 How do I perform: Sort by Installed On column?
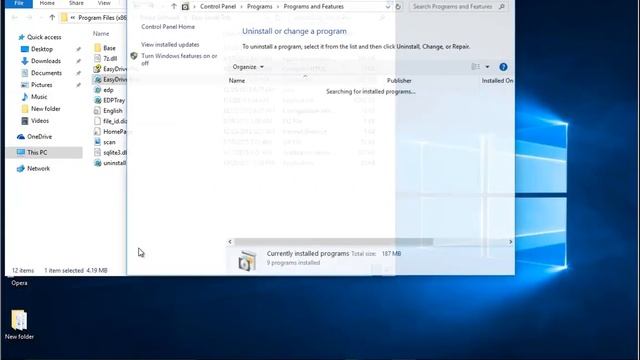click(497, 81)
